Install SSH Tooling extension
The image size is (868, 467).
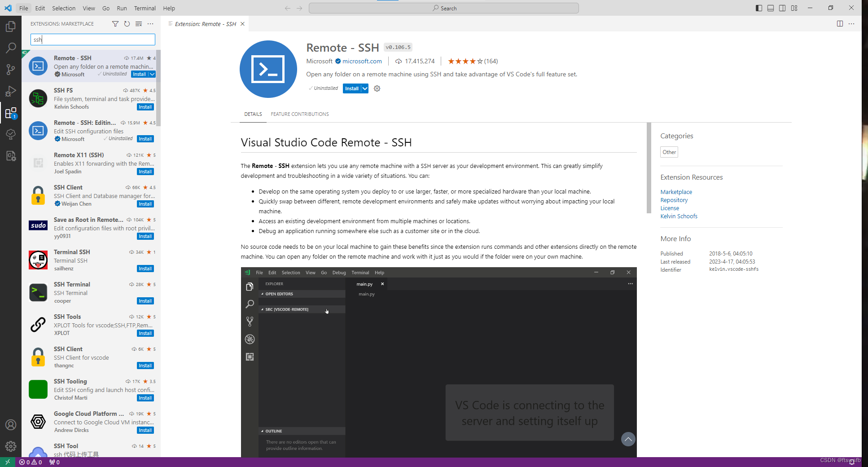[x=145, y=398]
